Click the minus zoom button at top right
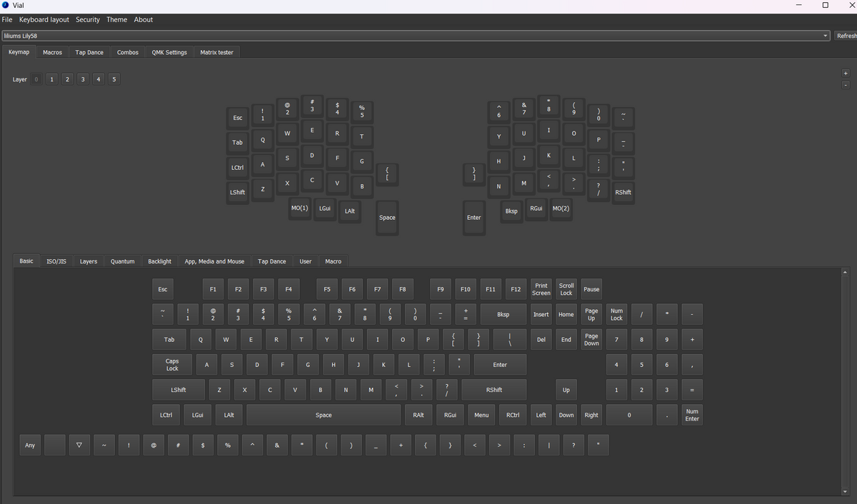This screenshot has width=857, height=504. click(x=846, y=84)
